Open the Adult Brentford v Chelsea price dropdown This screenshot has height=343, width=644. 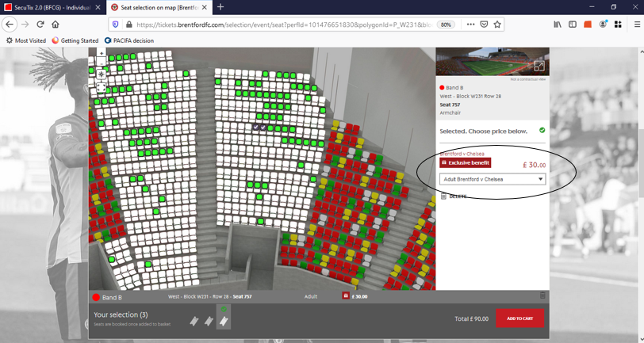(493, 179)
